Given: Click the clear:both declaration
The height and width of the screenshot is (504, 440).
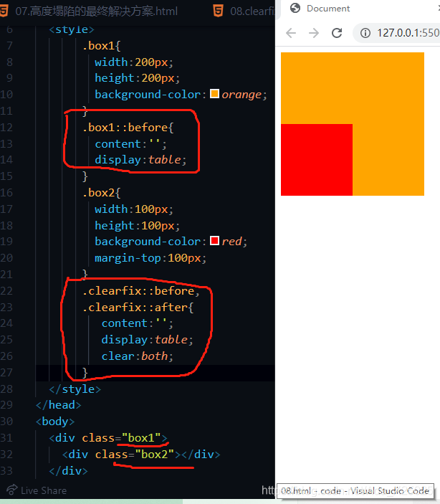Looking at the screenshot, I should (x=138, y=356).
